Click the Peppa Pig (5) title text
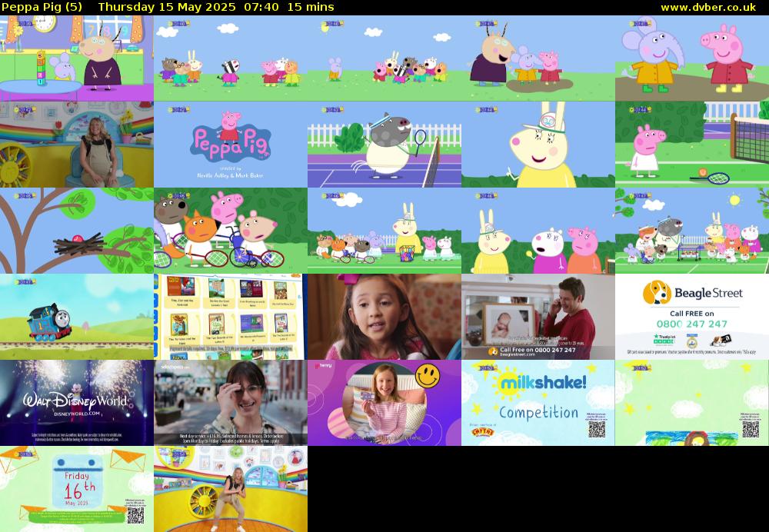Image resolution: width=769 pixels, height=532 pixels. [42, 8]
